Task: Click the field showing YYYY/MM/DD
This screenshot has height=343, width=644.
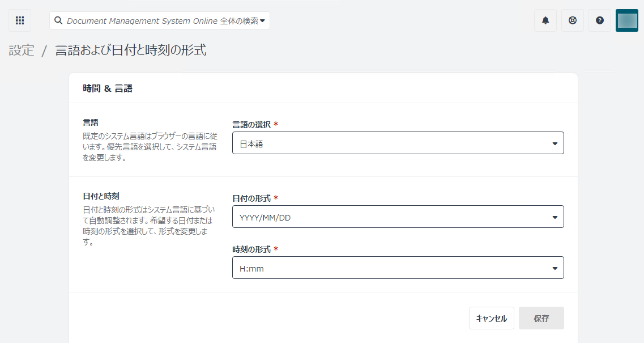Action: tap(396, 217)
